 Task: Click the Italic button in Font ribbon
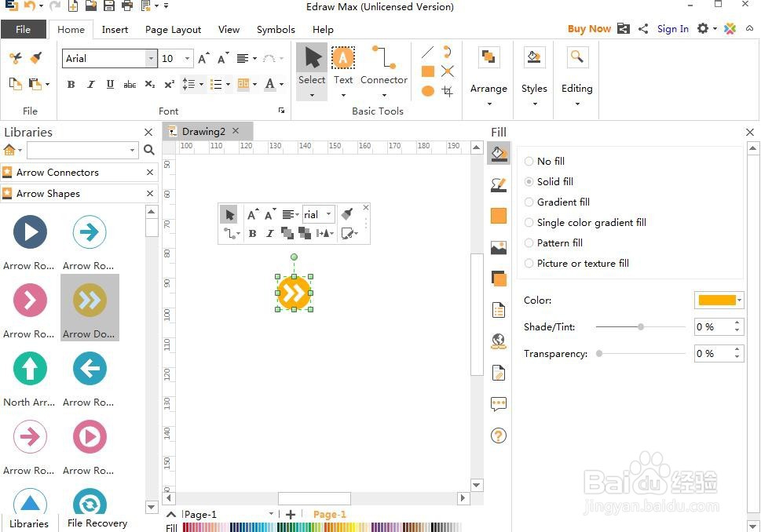[91, 85]
